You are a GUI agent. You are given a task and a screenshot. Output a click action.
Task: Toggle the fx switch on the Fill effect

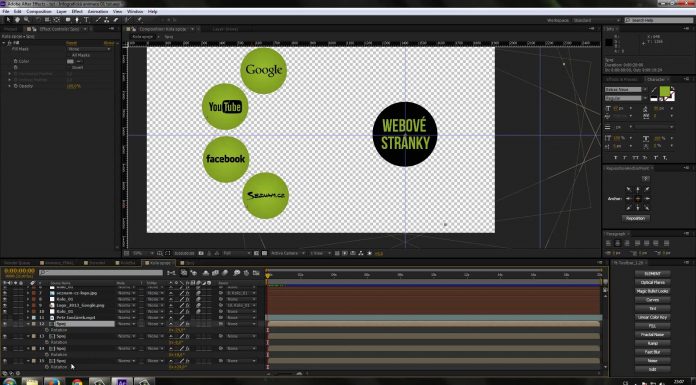click(9, 43)
